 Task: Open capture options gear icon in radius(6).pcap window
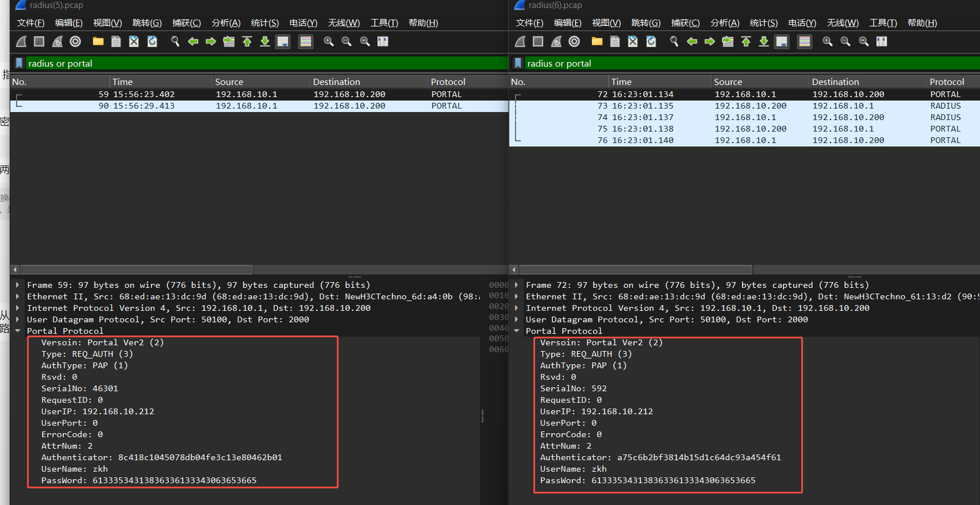[x=574, y=41]
